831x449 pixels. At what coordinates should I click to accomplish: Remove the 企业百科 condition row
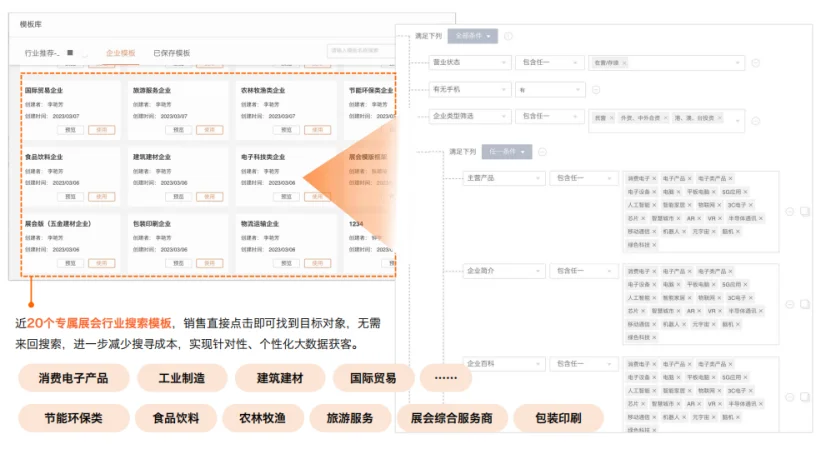coord(790,397)
